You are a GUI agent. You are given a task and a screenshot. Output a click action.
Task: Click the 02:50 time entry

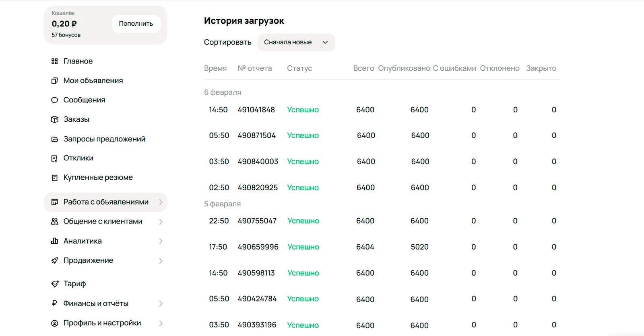(219, 188)
